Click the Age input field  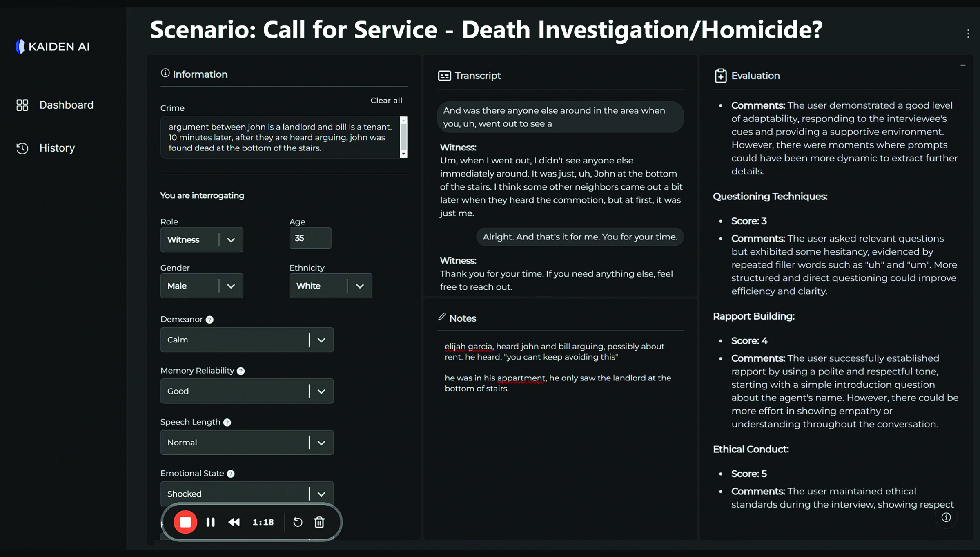click(x=310, y=238)
